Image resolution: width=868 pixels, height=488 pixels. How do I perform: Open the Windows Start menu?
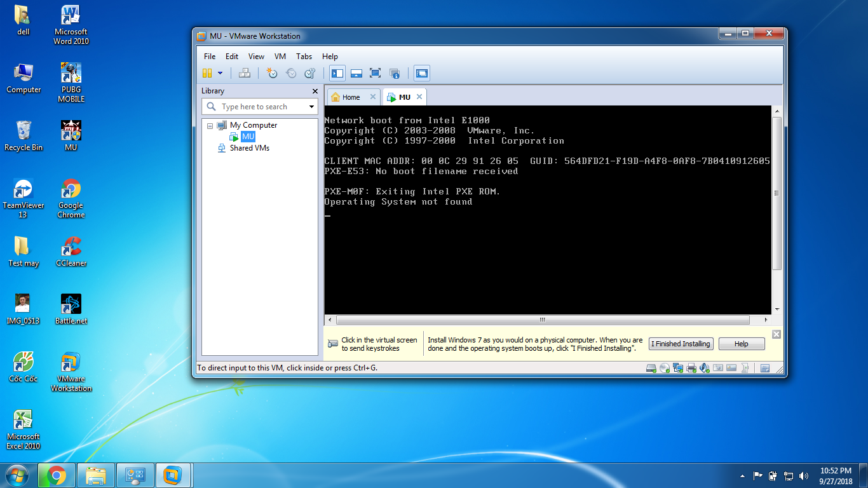(17, 475)
